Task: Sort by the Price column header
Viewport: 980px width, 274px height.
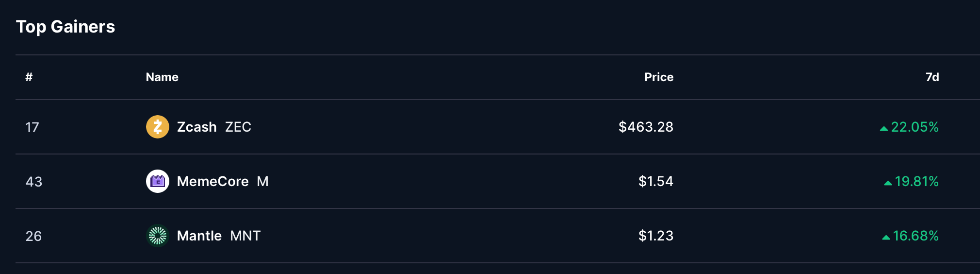Action: pos(658,77)
